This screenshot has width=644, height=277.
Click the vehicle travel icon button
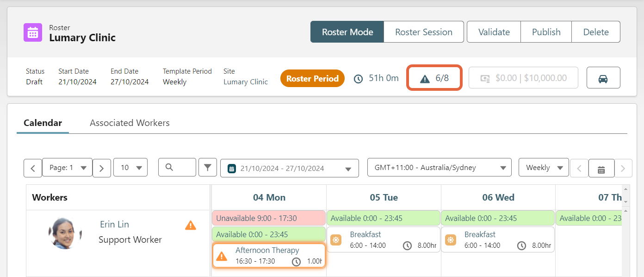click(603, 77)
